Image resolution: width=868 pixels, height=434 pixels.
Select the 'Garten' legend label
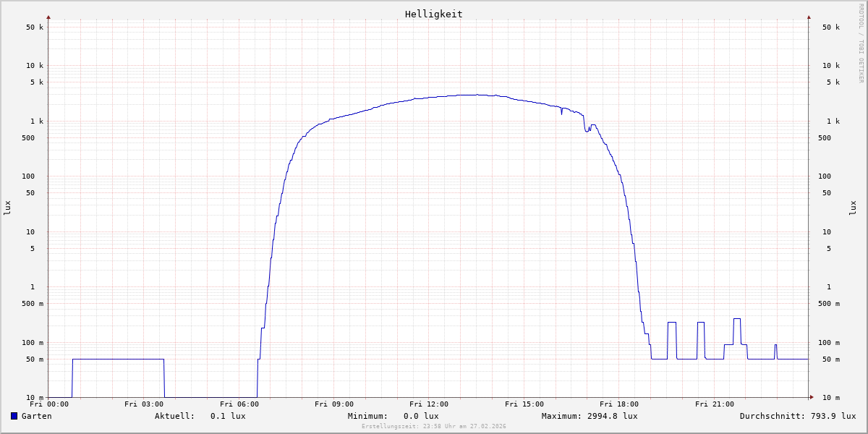pyautogui.click(x=36, y=416)
